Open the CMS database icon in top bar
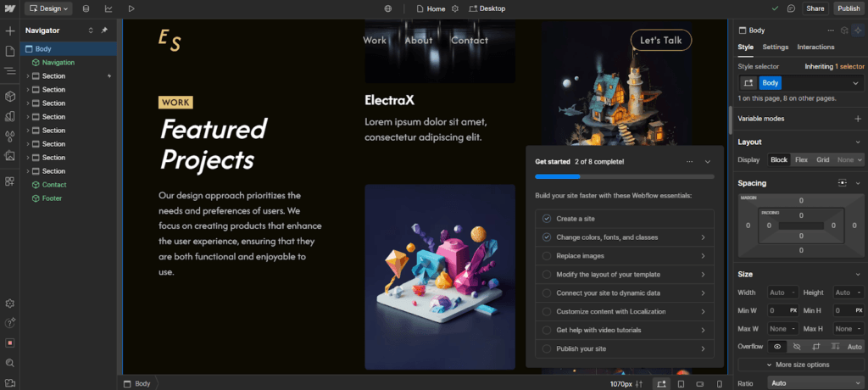Image resolution: width=868 pixels, height=390 pixels. [86, 8]
